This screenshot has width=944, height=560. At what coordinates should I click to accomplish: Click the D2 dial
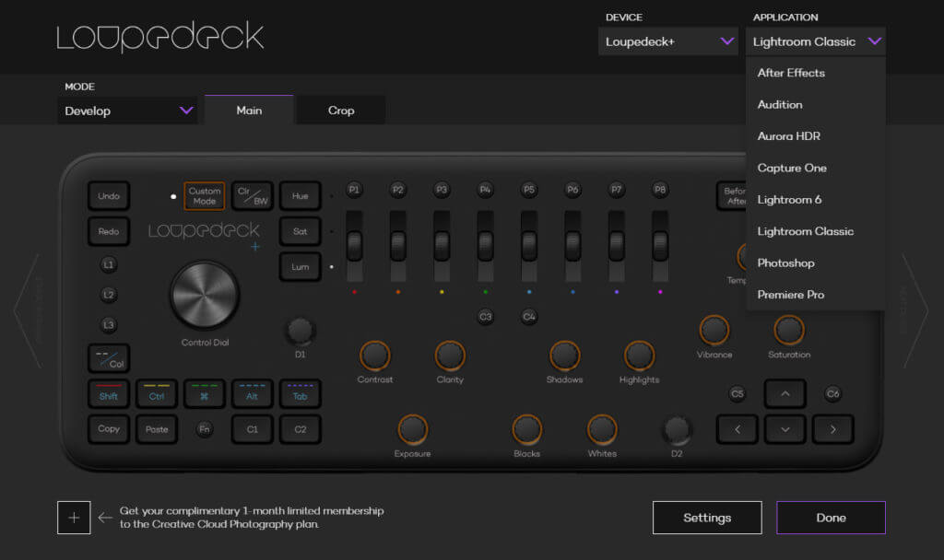pos(677,429)
